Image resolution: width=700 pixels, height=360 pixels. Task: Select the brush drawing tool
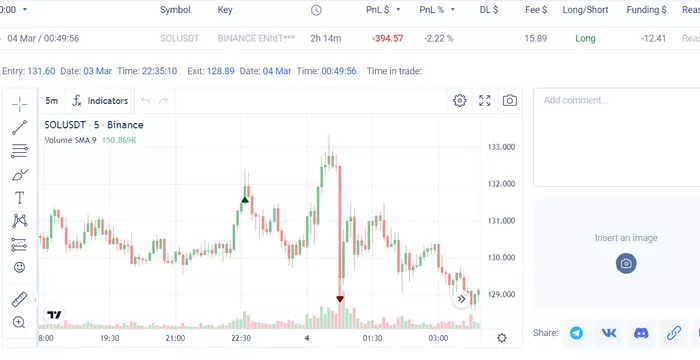point(20,175)
